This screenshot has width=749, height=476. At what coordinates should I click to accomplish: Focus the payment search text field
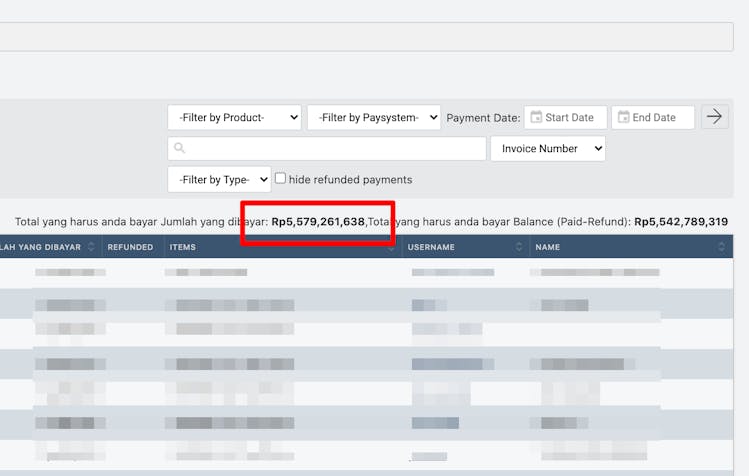pos(330,149)
